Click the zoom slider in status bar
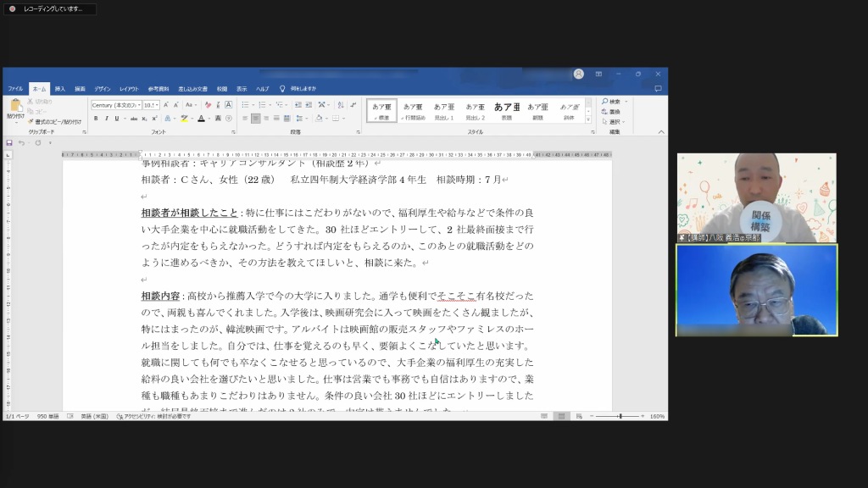 click(620, 416)
